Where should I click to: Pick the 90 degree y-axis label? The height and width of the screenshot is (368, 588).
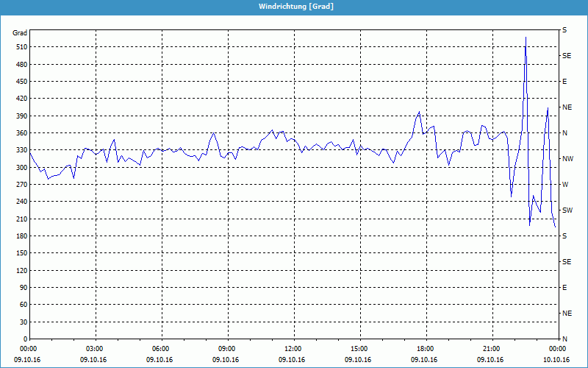coord(22,288)
